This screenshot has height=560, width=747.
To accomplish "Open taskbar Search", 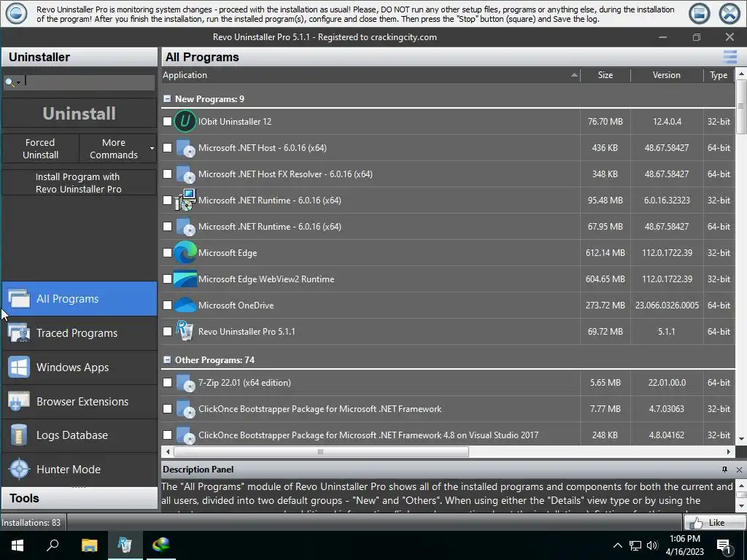I will coord(53,545).
